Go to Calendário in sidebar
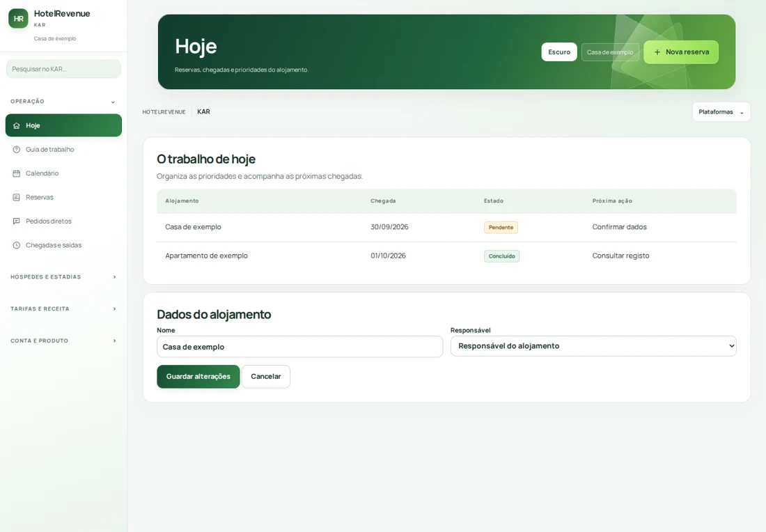The width and height of the screenshot is (766, 532). (63, 173)
